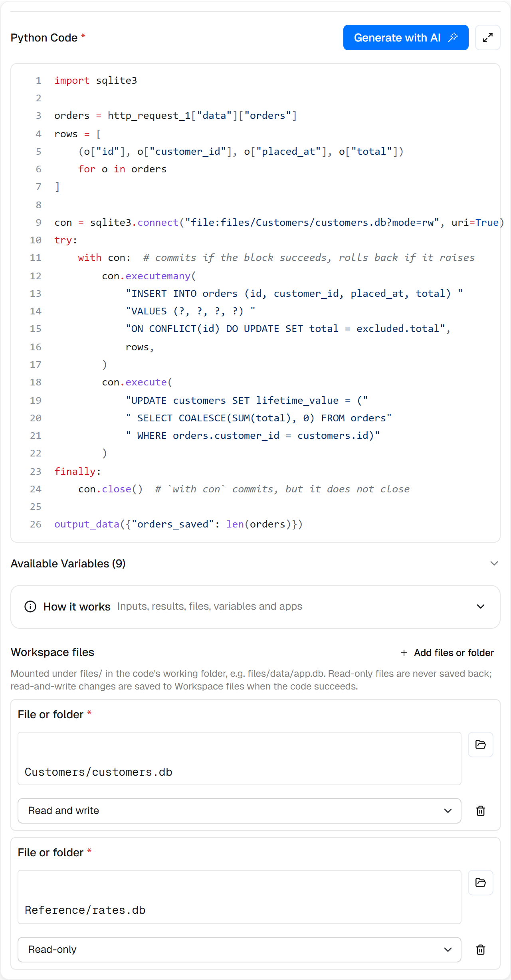Click the con.executemany( code line
The image size is (511, 980).
[149, 276]
